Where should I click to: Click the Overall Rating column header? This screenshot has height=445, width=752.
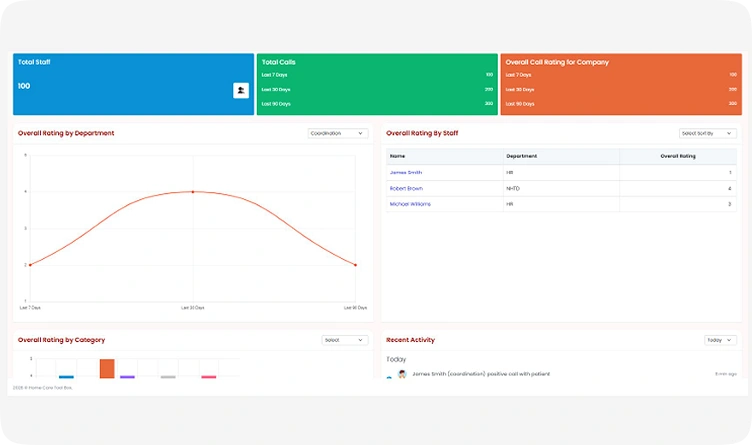678,156
